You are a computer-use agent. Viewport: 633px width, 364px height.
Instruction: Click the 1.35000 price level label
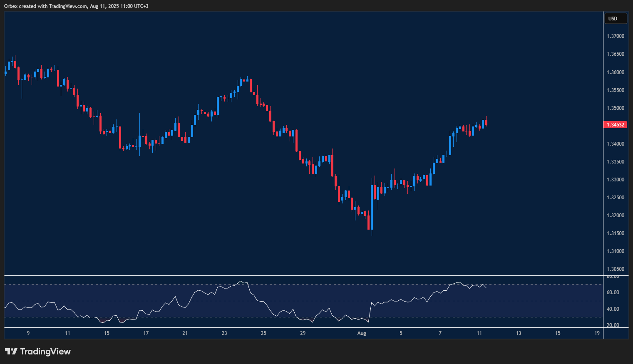click(615, 108)
